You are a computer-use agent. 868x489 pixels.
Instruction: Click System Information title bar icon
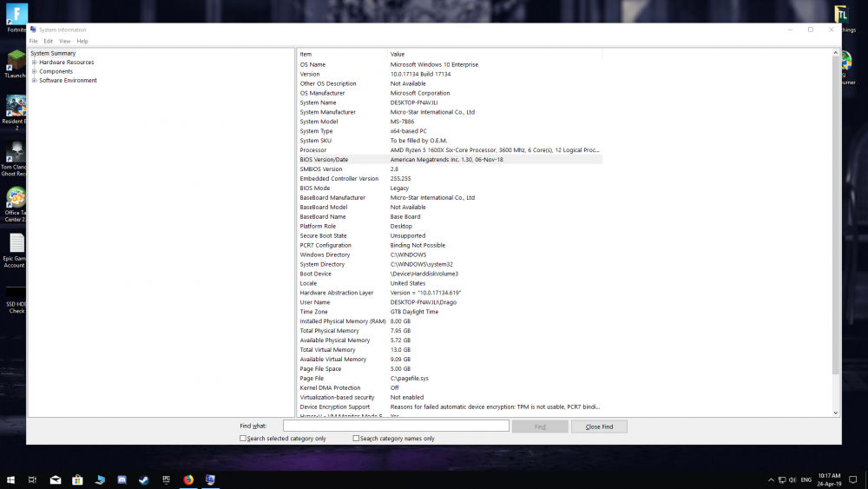pos(33,30)
